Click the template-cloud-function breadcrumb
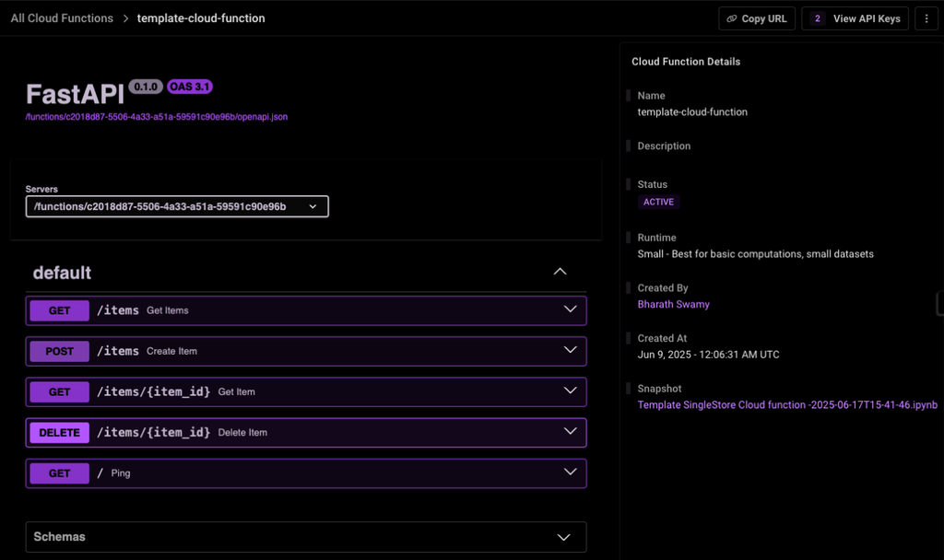Screen dimensions: 944x560 [201, 18]
